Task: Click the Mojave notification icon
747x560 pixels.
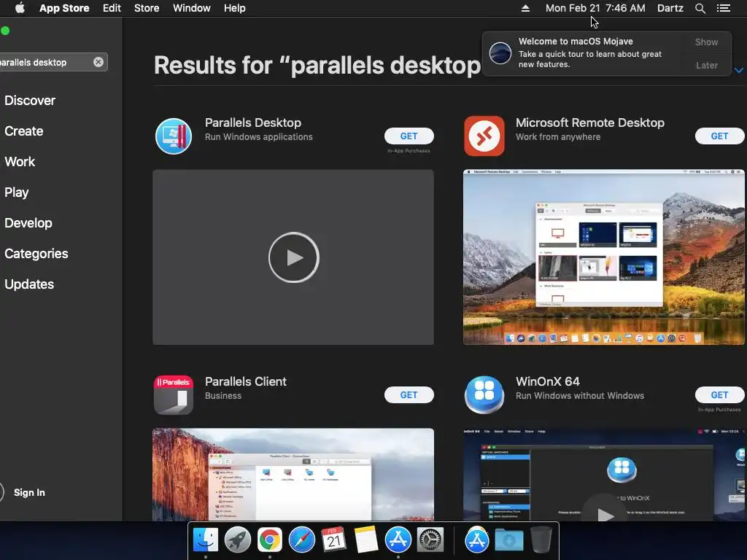Action: (500, 52)
